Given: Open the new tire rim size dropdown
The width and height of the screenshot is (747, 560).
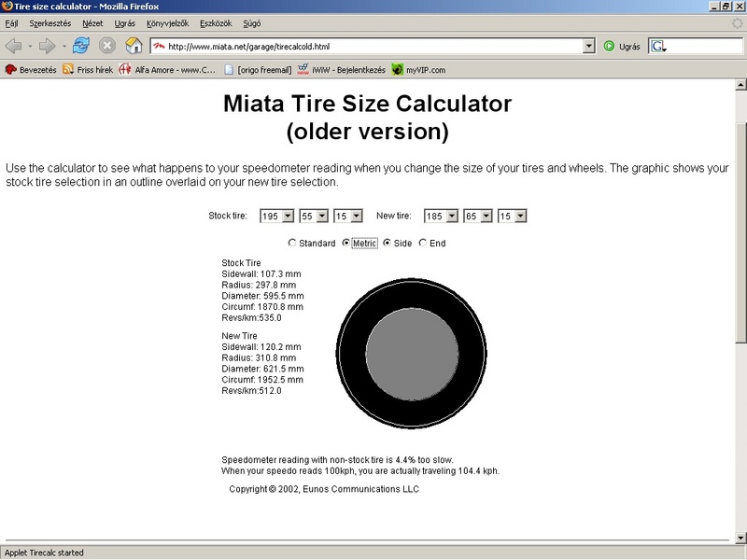Looking at the screenshot, I should point(512,217).
